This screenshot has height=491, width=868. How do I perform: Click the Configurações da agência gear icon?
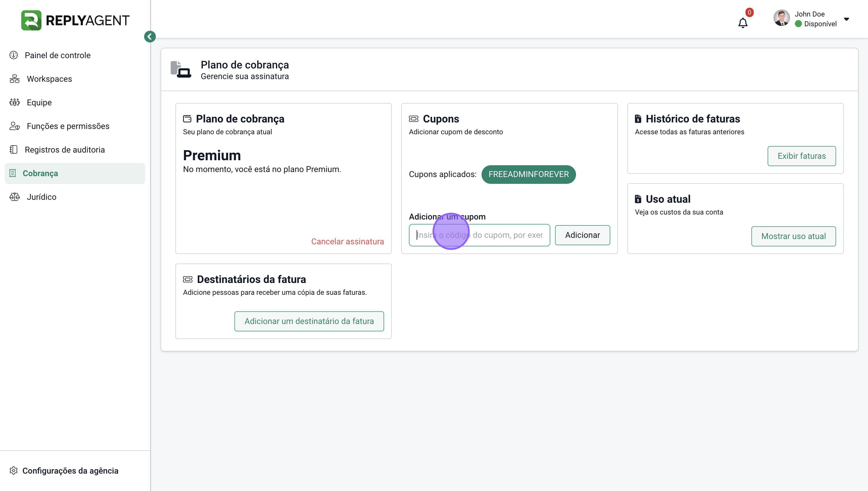coord(14,470)
